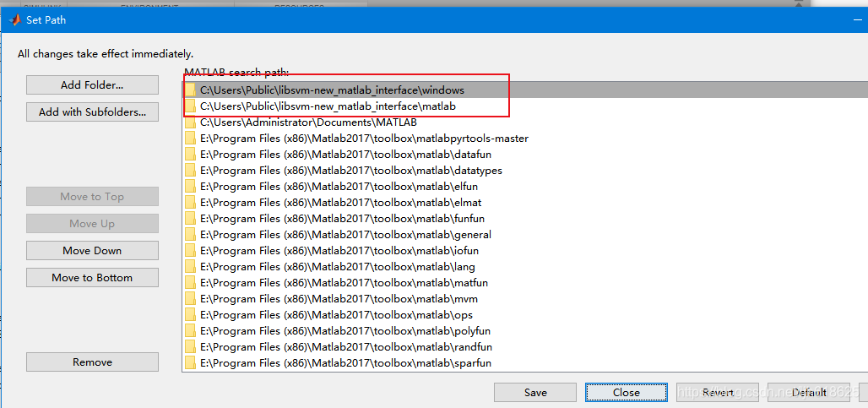Select toolbox\matlab\datafun path entry
The image size is (868, 408).
(524, 154)
